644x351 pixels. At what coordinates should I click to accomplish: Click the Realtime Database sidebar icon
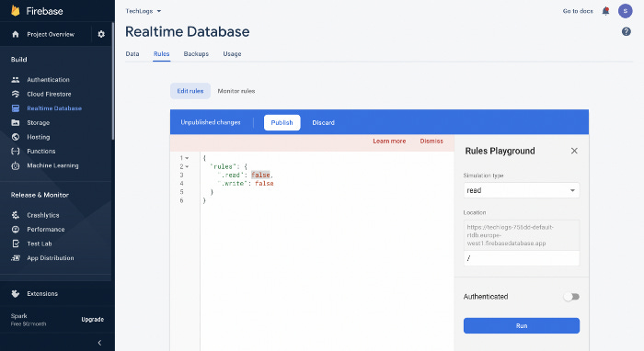coord(16,108)
